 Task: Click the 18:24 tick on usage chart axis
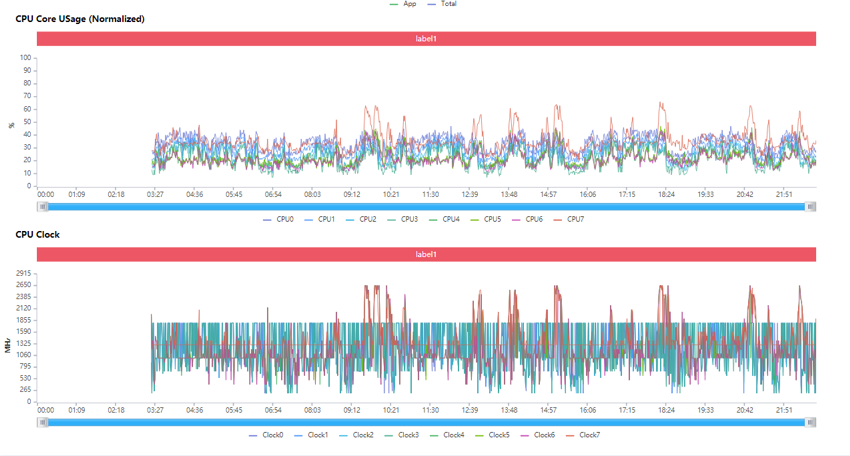(666, 194)
